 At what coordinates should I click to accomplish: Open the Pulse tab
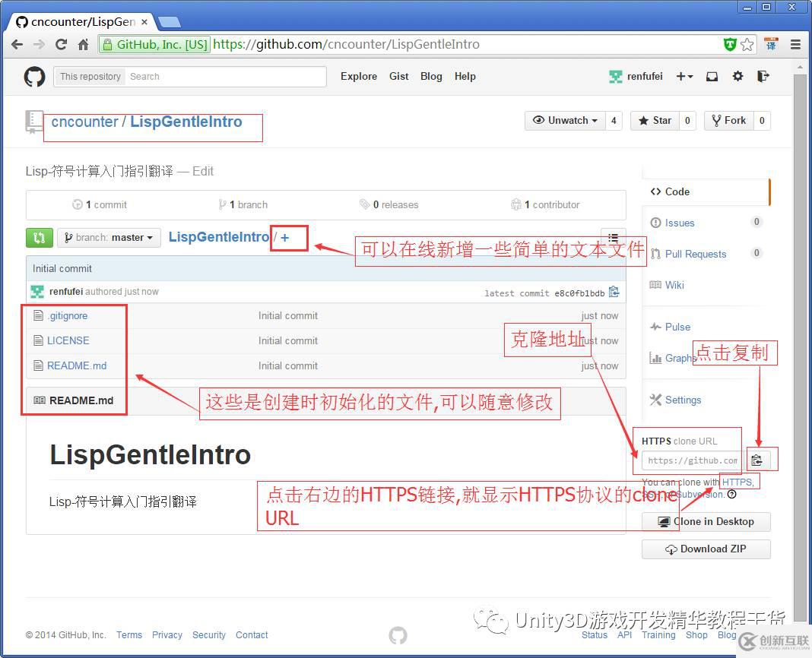click(x=677, y=327)
